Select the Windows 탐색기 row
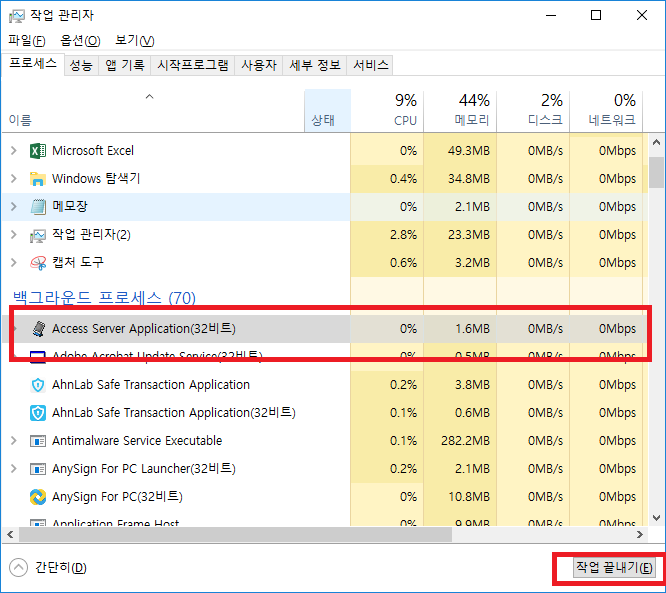The width and height of the screenshot is (666, 593). point(325,179)
